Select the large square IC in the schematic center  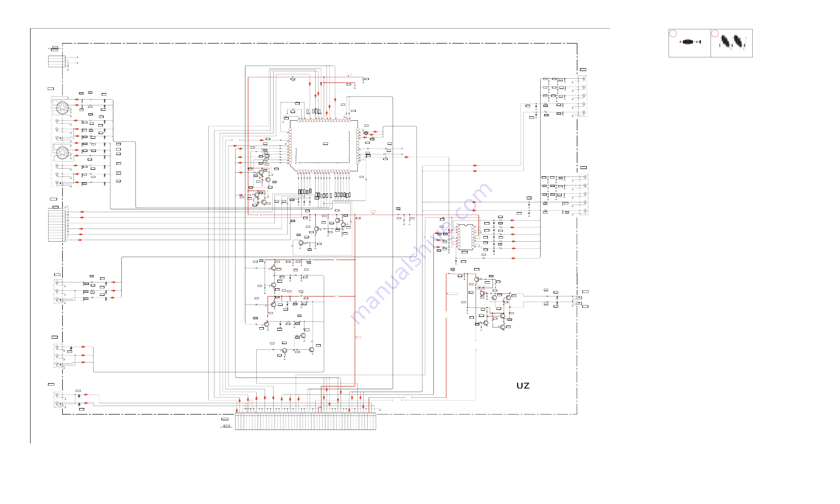(x=324, y=146)
